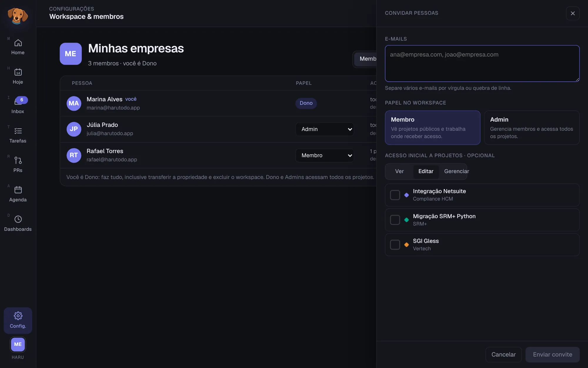Open Júlia Prado's Admin role dropdown
588x368 pixels.
(x=325, y=129)
